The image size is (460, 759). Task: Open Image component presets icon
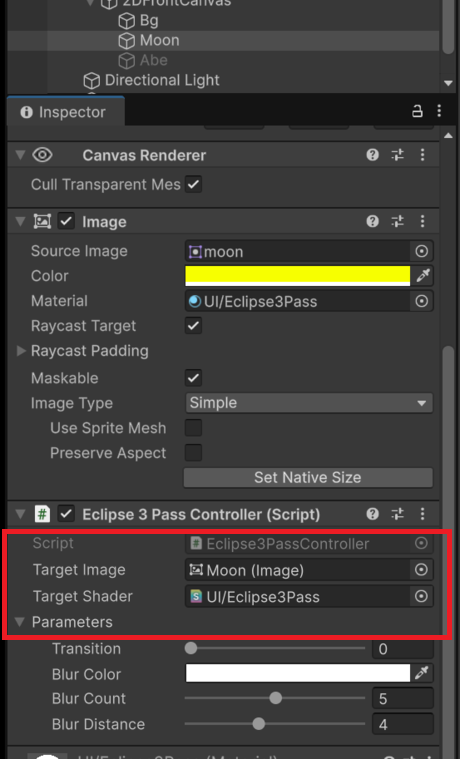[x=398, y=221]
